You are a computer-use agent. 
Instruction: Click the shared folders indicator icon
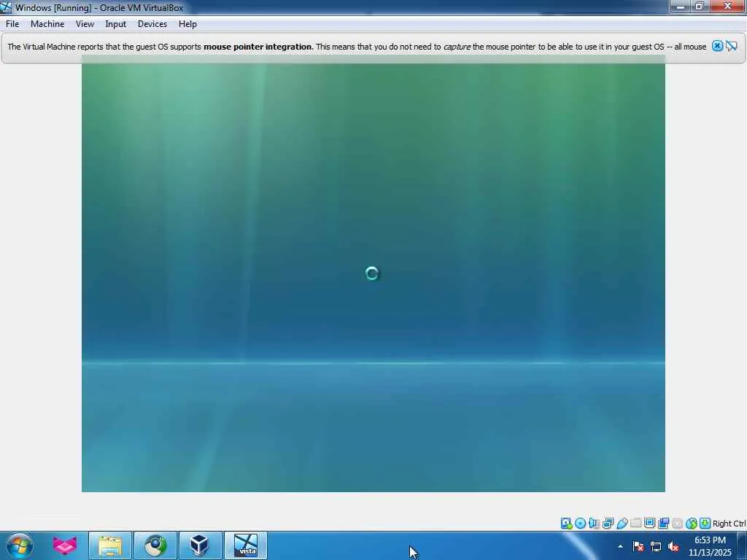(635, 524)
